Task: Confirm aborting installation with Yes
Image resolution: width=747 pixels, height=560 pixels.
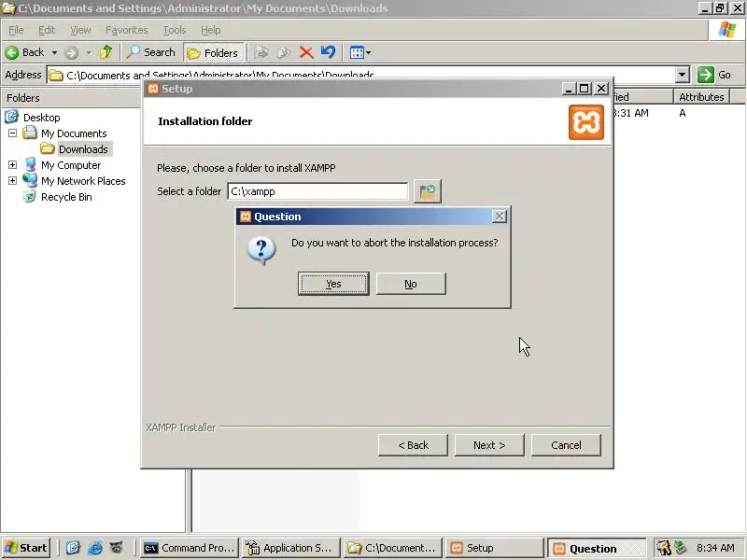Action: pyautogui.click(x=333, y=284)
